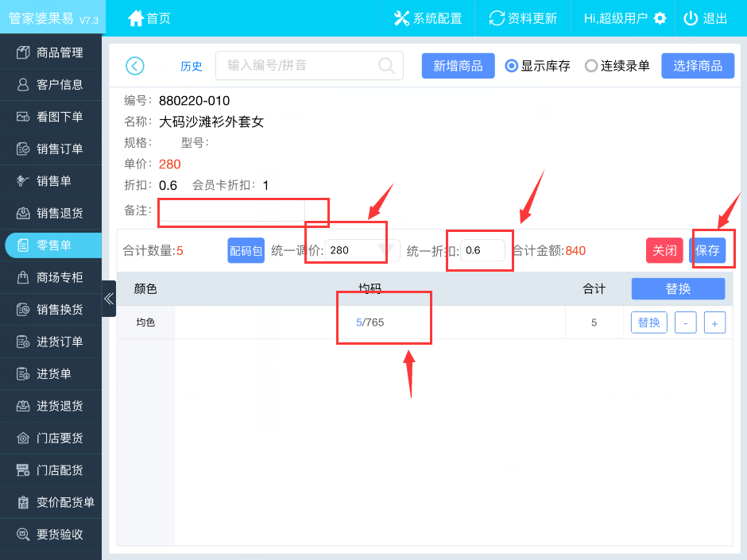Collapse the sidebar with the double-chevron handle
The height and width of the screenshot is (560, 747).
pyautogui.click(x=109, y=299)
